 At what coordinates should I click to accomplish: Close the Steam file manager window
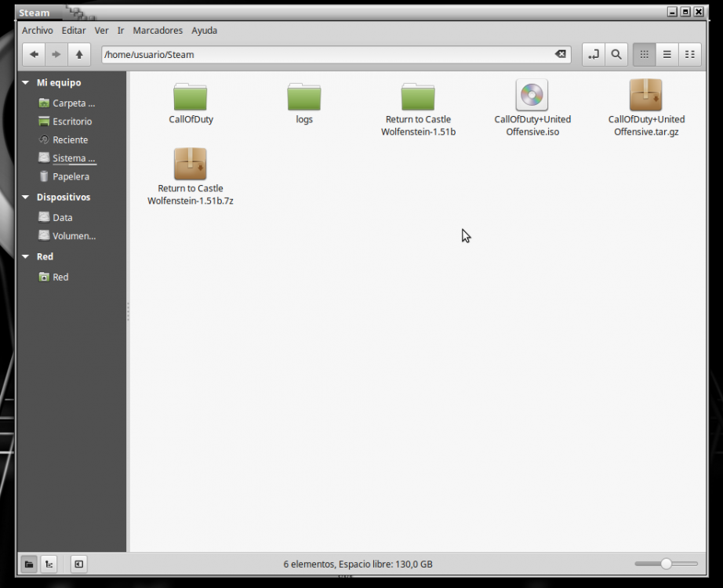pos(699,12)
